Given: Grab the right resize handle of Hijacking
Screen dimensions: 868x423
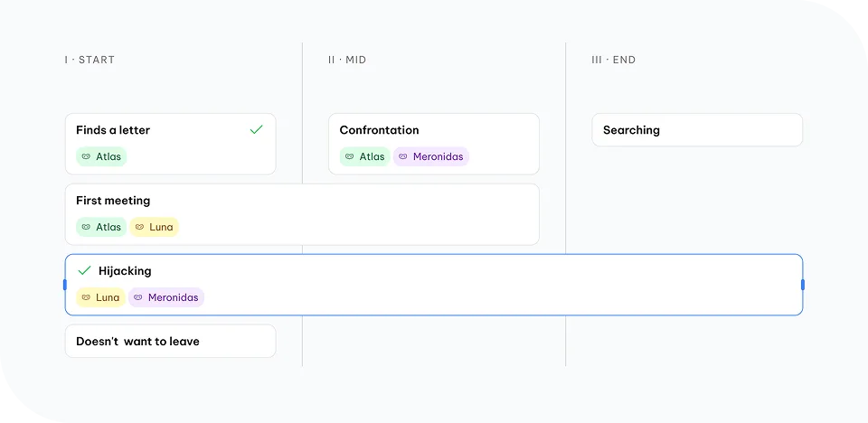Looking at the screenshot, I should coord(803,285).
